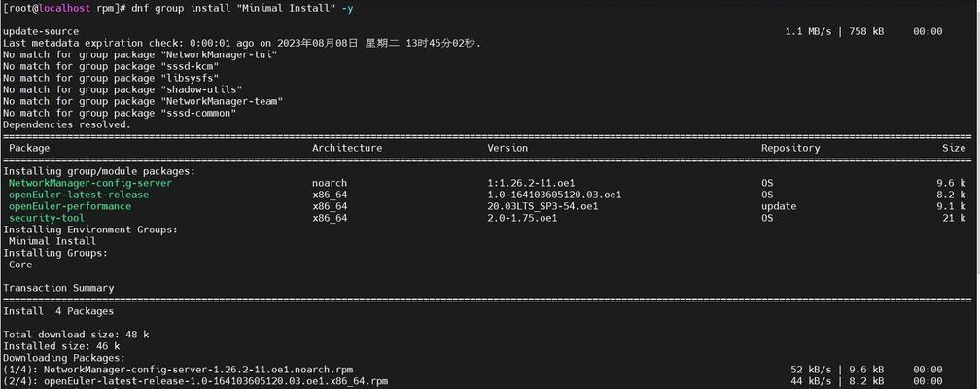The height and width of the screenshot is (389, 980).
Task: Click the NetworkManager-config-server package name
Action: click(x=90, y=183)
